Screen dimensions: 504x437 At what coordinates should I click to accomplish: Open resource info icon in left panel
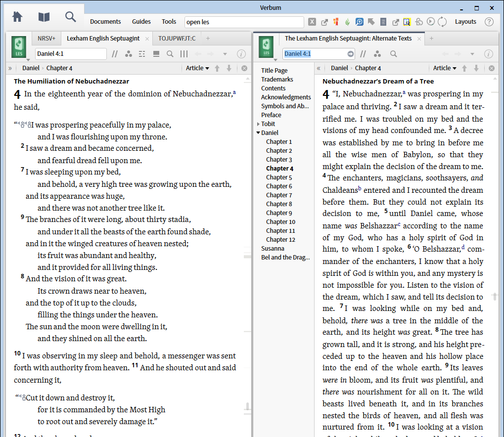(x=241, y=54)
